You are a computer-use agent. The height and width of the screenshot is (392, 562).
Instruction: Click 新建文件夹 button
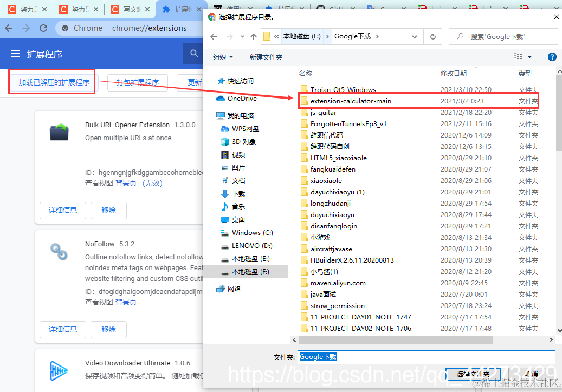tap(266, 57)
